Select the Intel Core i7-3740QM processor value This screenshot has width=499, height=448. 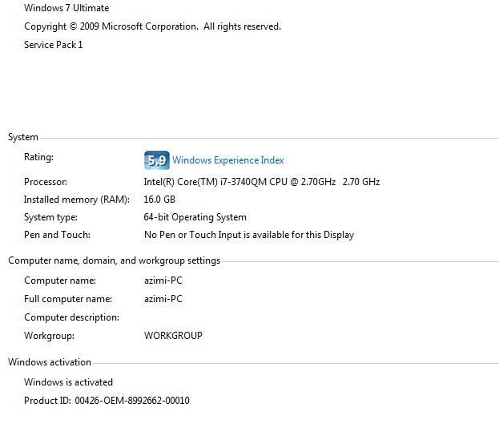coord(262,182)
